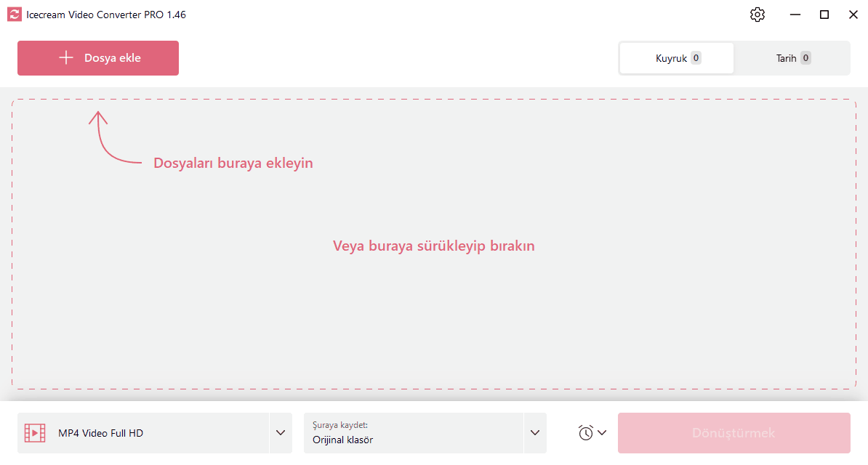Close the Icecream Video Converter window
The image size is (868, 465).
point(853,15)
